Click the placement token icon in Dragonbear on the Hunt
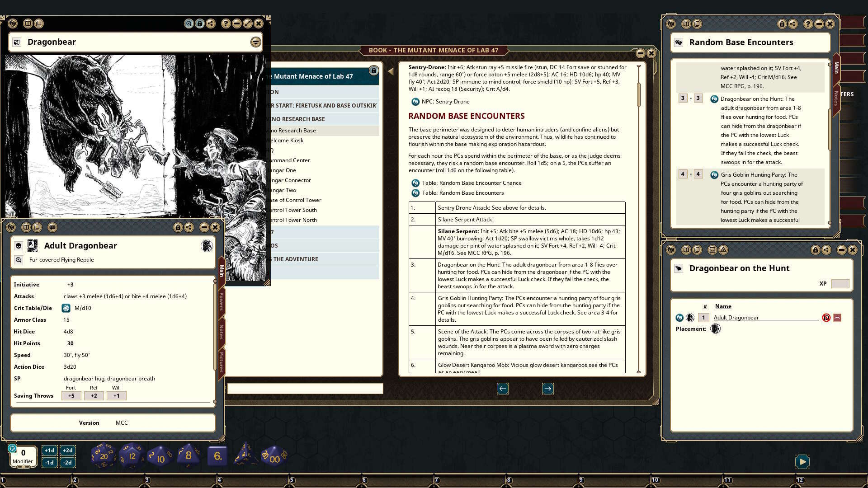The height and width of the screenshot is (488, 868). 716,328
